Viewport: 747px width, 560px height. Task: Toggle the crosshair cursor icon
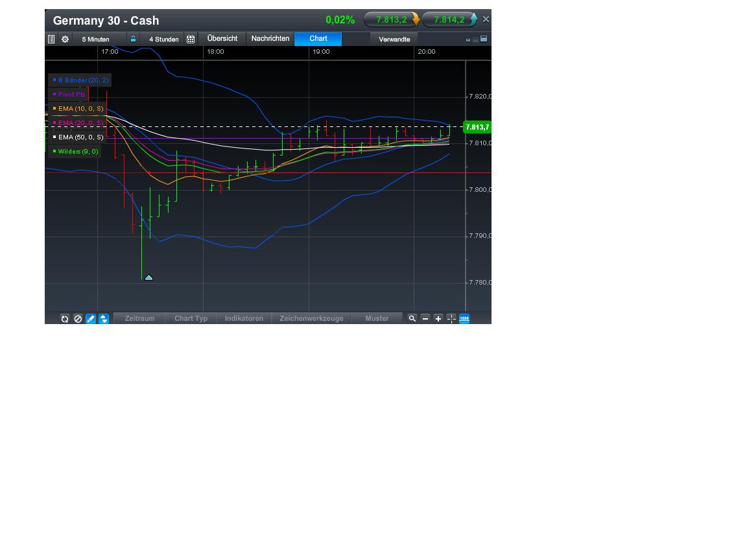pos(451,319)
